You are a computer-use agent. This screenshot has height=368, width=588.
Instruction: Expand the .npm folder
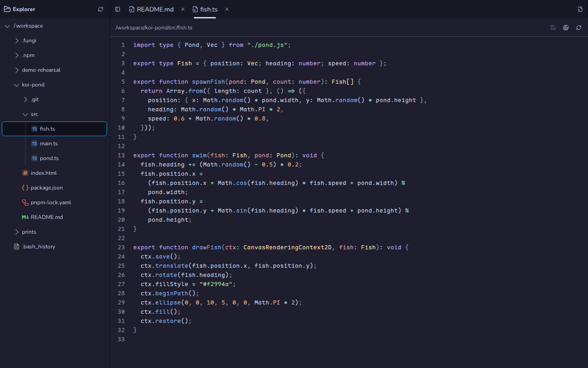pyautogui.click(x=17, y=55)
